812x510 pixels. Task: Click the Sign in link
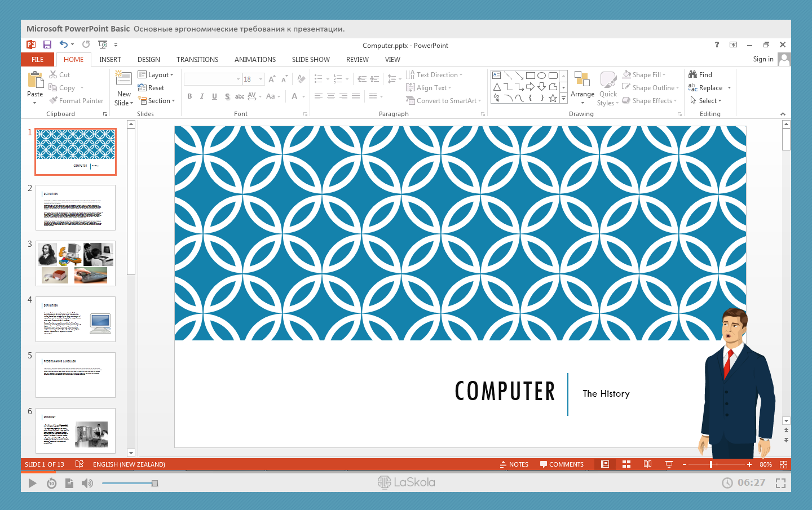pyautogui.click(x=763, y=59)
